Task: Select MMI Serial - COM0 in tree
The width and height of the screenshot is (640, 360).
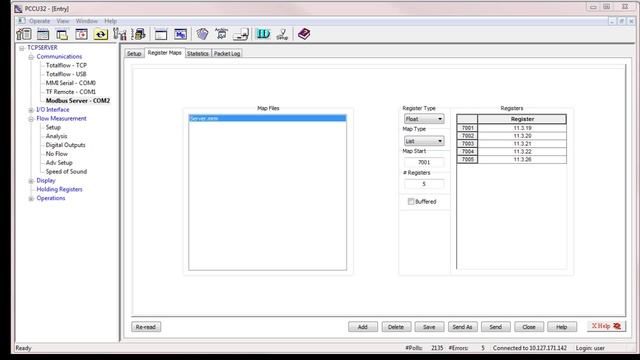Action: point(71,83)
